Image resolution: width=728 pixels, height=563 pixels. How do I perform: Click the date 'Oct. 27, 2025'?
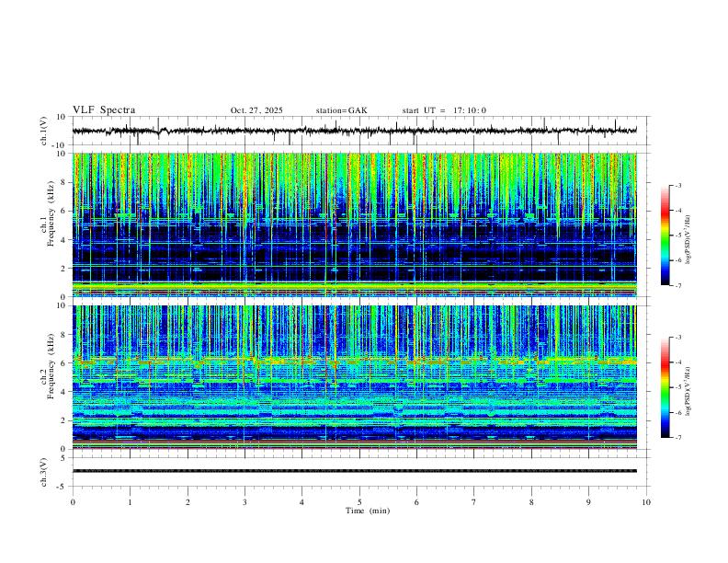(x=256, y=110)
